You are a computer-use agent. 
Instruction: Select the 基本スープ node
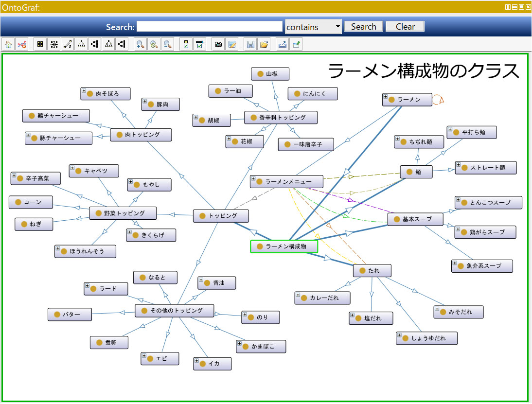[x=415, y=219]
